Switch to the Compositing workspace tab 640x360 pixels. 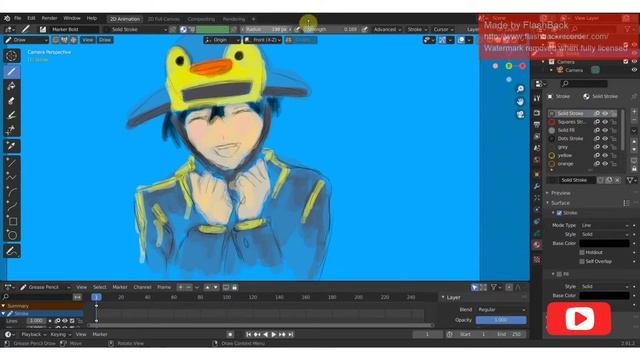click(x=201, y=19)
